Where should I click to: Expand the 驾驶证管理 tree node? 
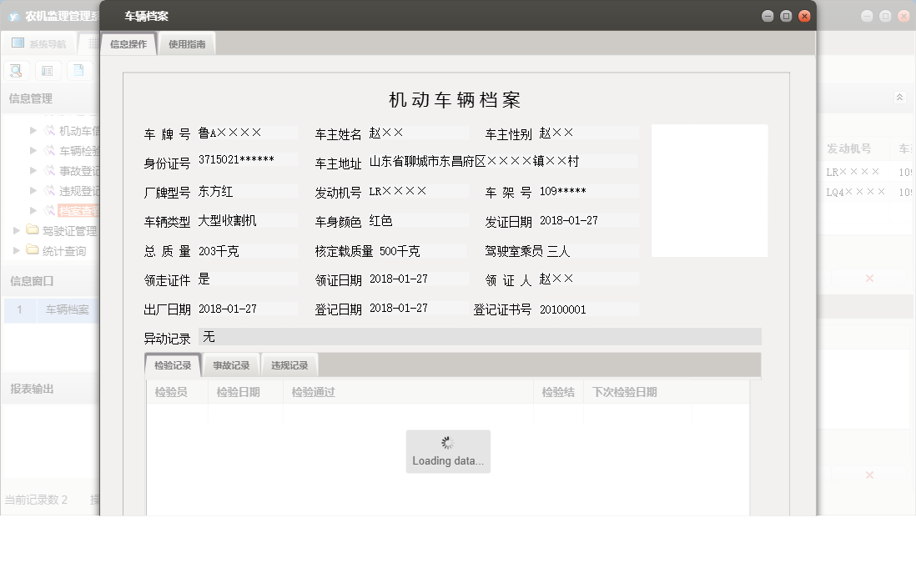[15, 229]
